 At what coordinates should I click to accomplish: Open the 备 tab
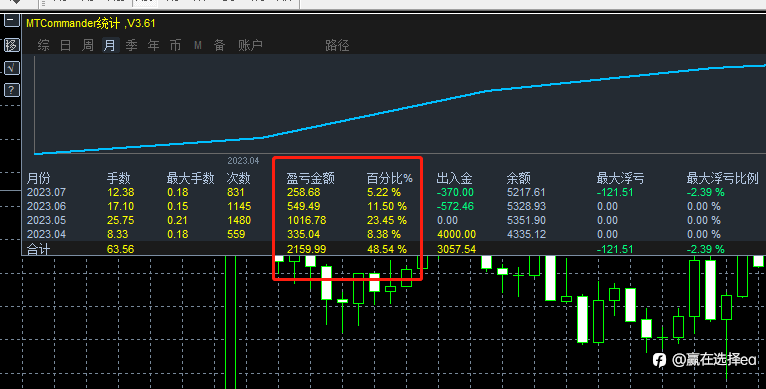[x=219, y=45]
